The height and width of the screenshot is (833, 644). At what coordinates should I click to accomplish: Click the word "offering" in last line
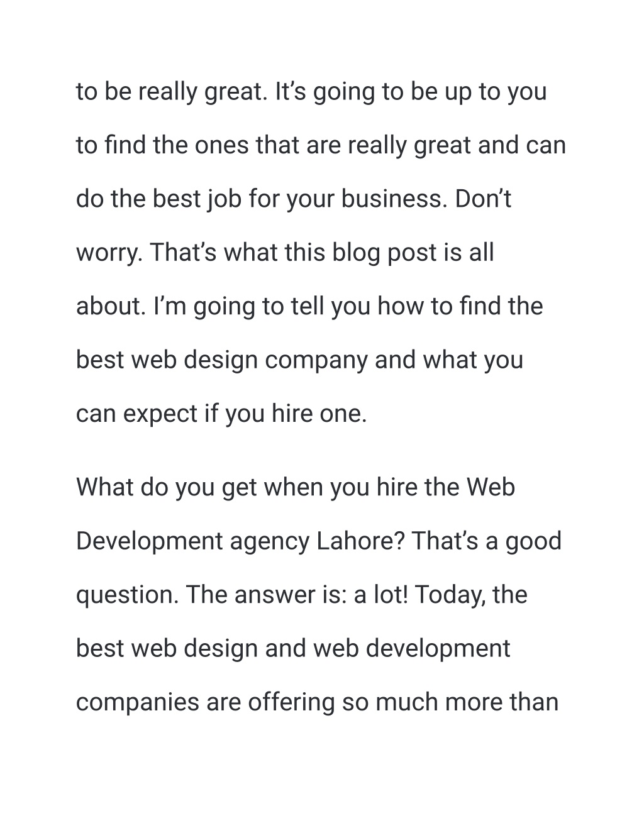click(x=291, y=702)
